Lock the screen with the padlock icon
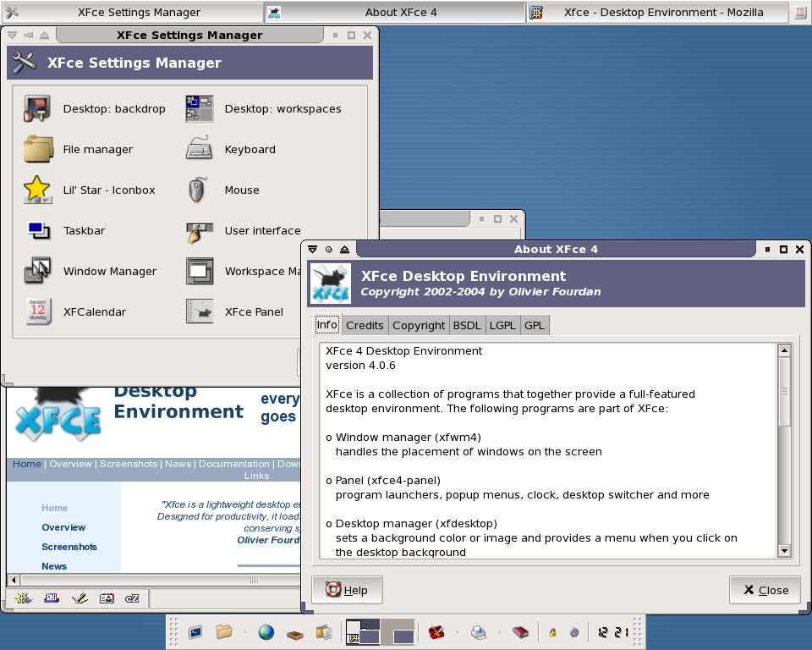This screenshot has width=812, height=650. tap(552, 632)
